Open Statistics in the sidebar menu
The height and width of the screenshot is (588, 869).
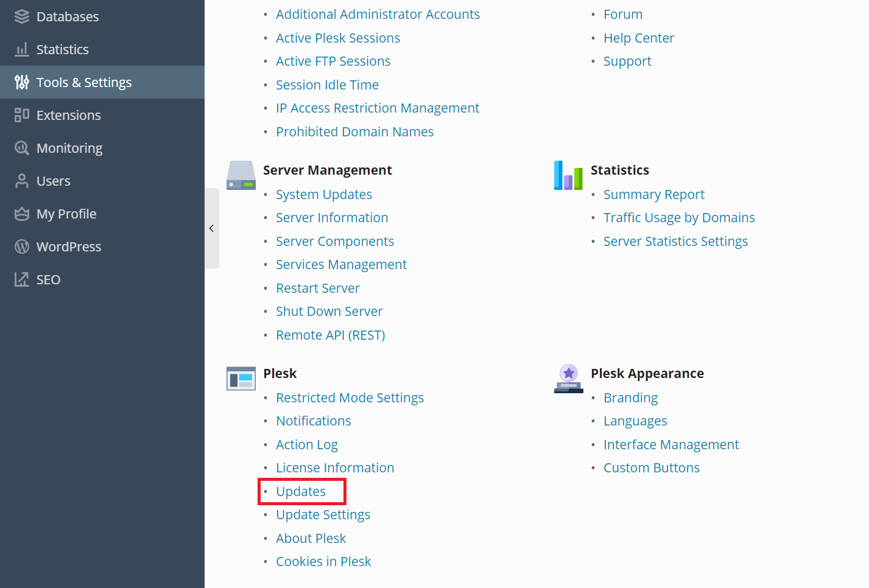102,49
